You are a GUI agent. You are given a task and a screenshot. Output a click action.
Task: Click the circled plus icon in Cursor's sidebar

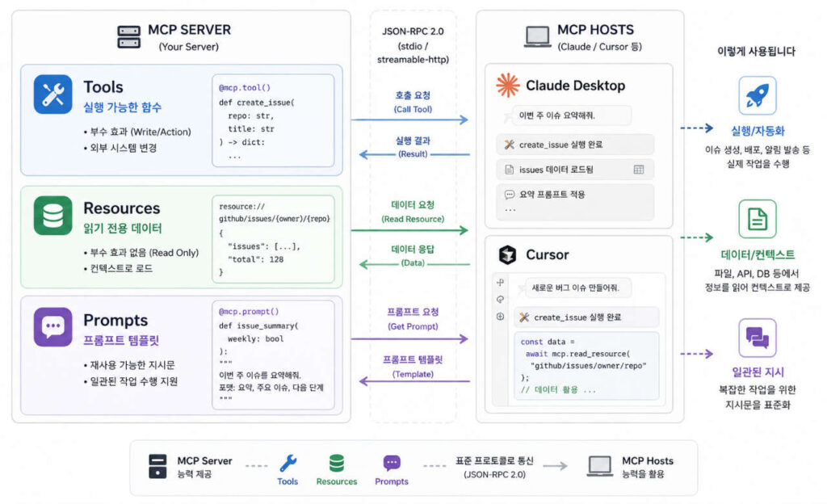click(500, 317)
